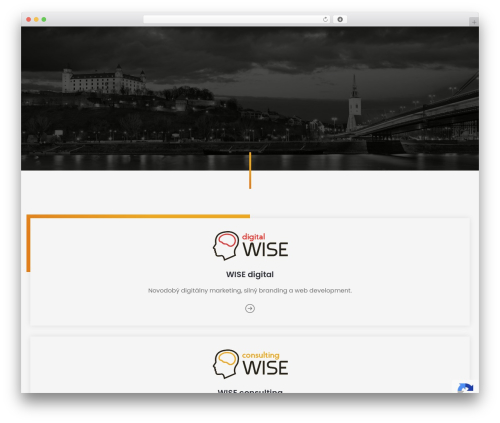This screenshot has height=423, width=500.
Task: Click the browser address bar field
Action: (237, 20)
